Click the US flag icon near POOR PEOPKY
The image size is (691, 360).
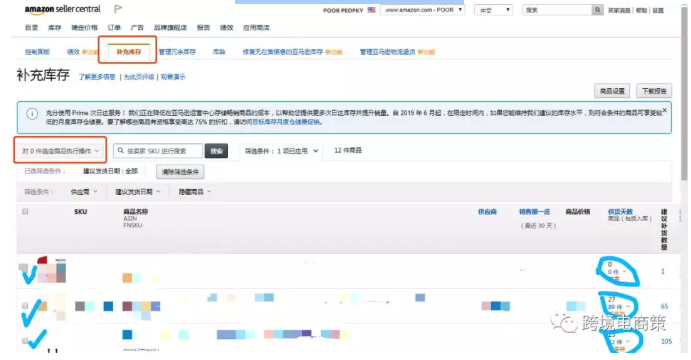pyautogui.click(x=372, y=10)
